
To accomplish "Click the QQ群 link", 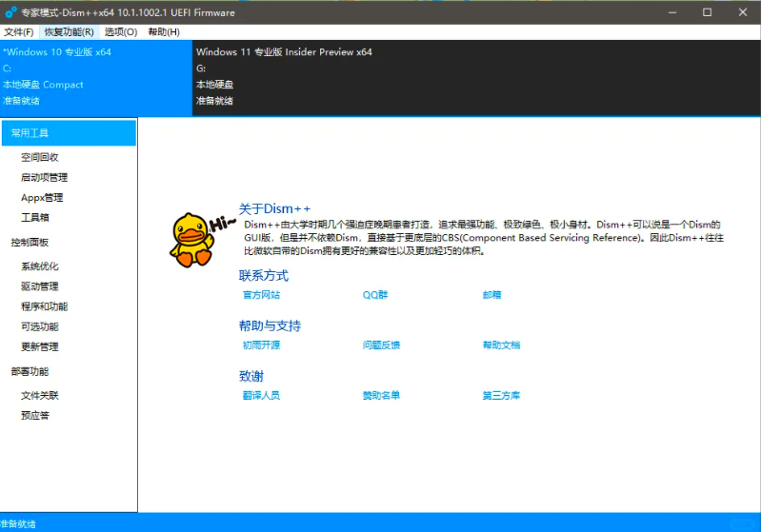I will (375, 295).
